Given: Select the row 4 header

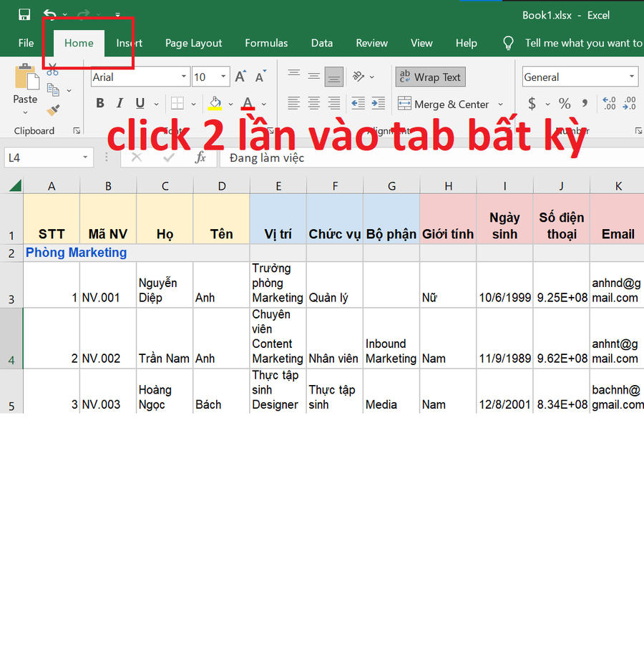Looking at the screenshot, I should 11,339.
